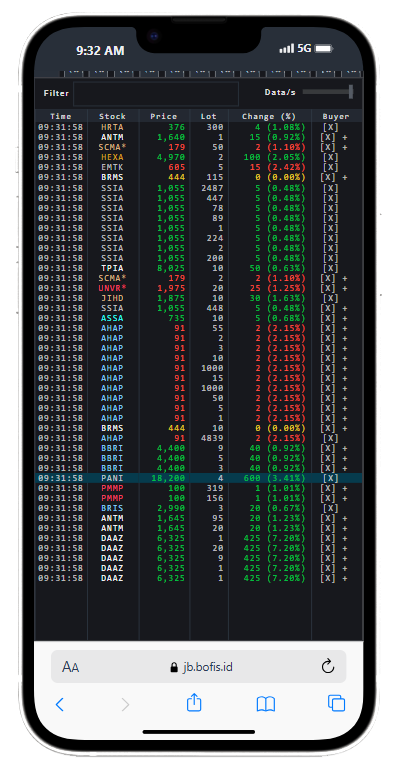Open the bookmarks book icon
Image resolution: width=404 pixels, height=768 pixels.
point(266,704)
